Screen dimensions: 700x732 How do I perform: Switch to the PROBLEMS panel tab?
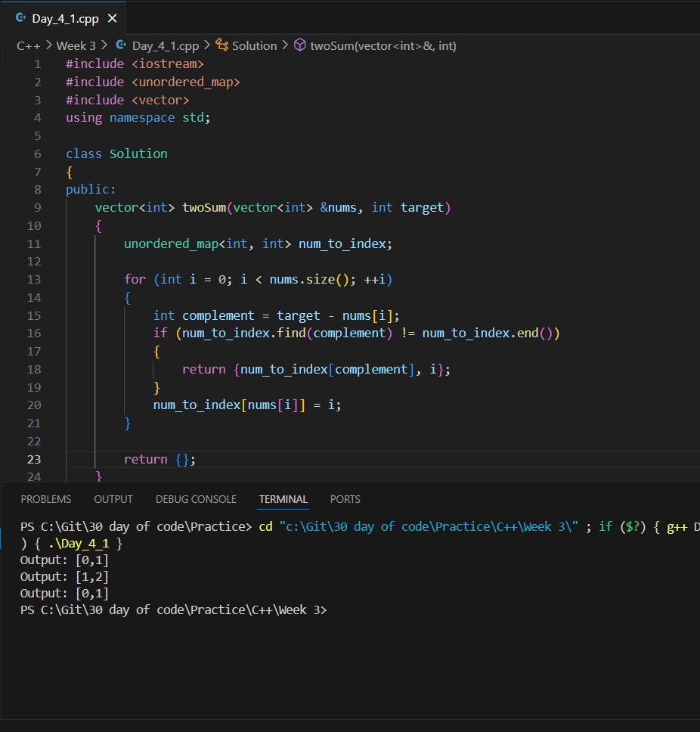pyautogui.click(x=45, y=499)
